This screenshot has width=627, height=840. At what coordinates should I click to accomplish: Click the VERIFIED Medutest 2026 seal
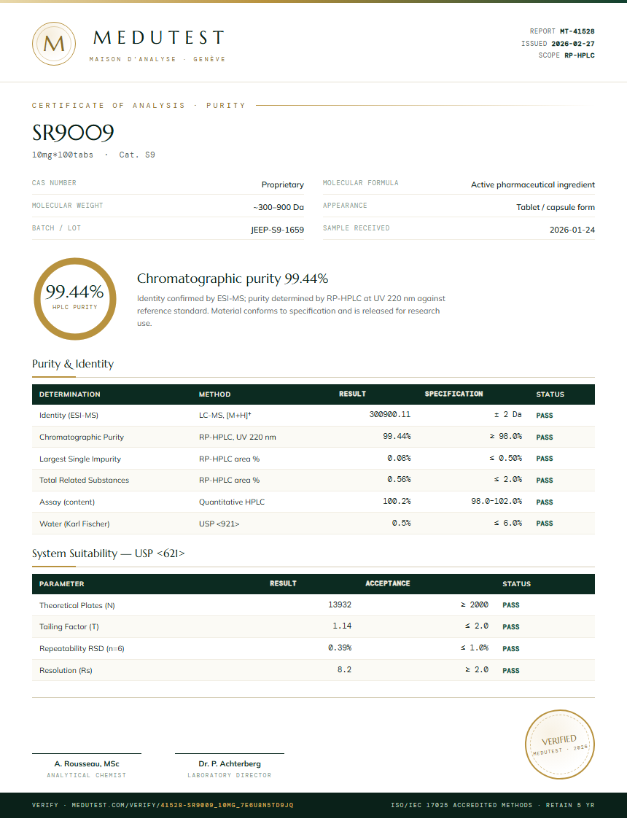point(559,744)
